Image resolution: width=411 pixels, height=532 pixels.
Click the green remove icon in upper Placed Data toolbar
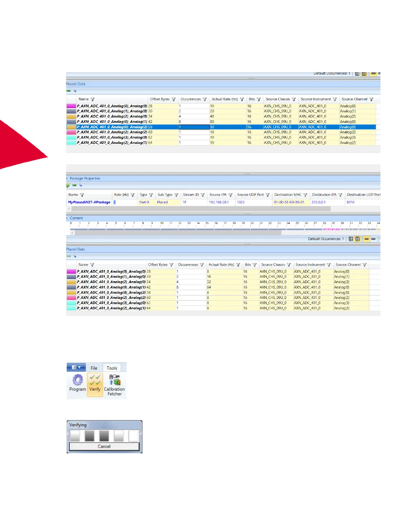tap(68, 91)
